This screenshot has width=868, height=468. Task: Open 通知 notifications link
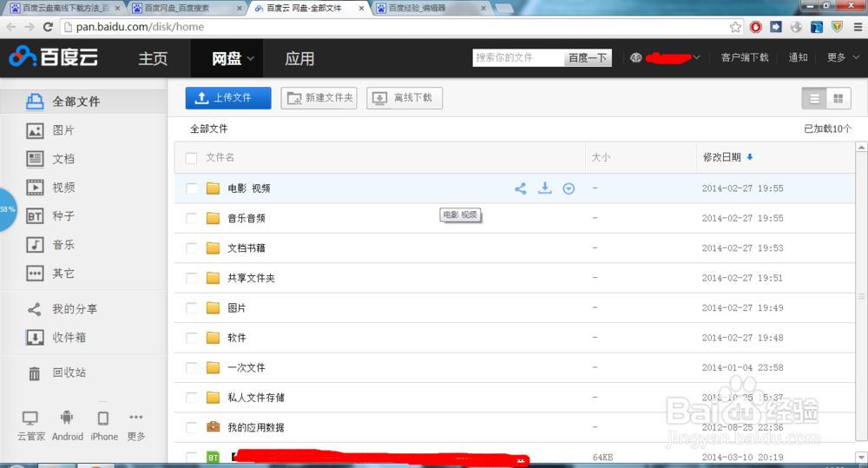798,57
